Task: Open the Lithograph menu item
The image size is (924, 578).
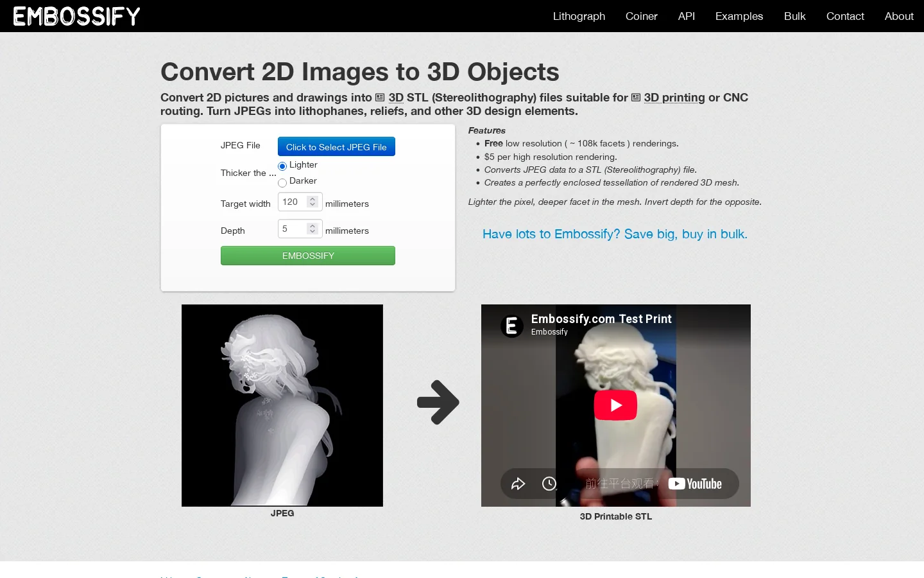Action: point(579,16)
